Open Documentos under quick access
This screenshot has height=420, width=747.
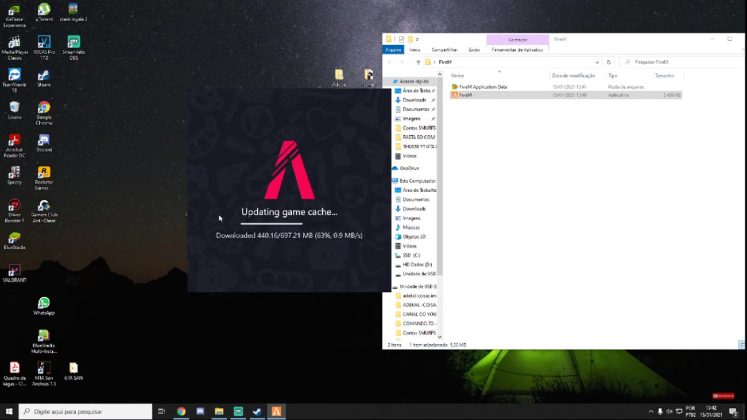coord(414,110)
